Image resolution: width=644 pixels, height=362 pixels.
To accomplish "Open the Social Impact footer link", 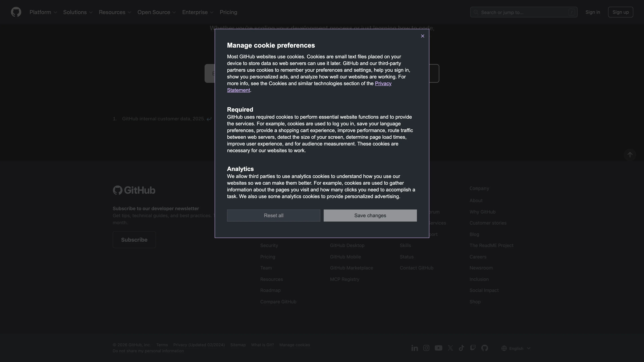I will (x=484, y=291).
